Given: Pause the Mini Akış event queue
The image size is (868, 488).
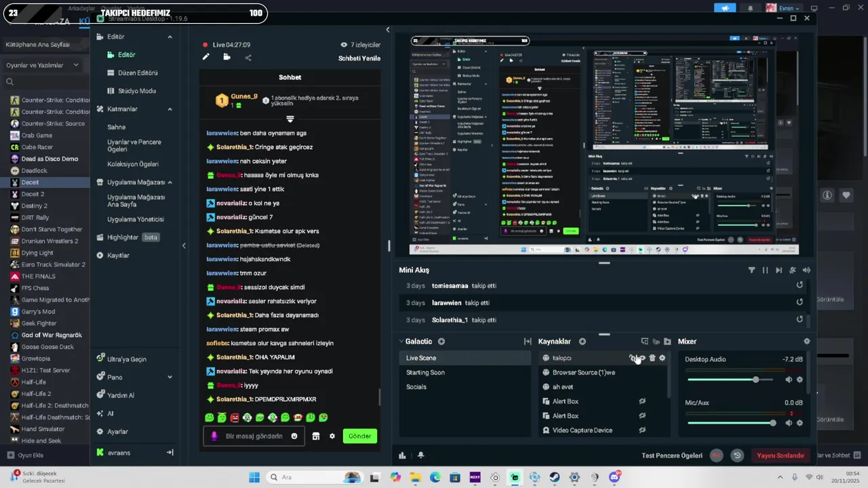Looking at the screenshot, I should point(765,270).
